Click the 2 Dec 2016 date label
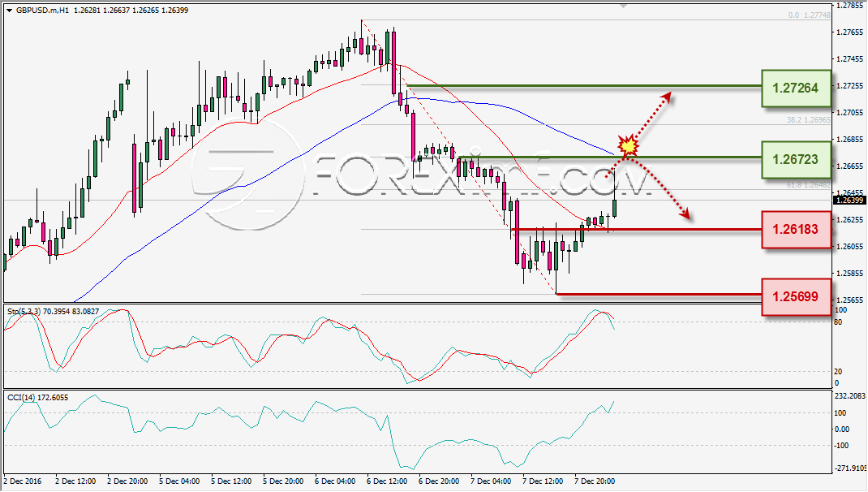This screenshot has height=492, width=868. pos(23,481)
